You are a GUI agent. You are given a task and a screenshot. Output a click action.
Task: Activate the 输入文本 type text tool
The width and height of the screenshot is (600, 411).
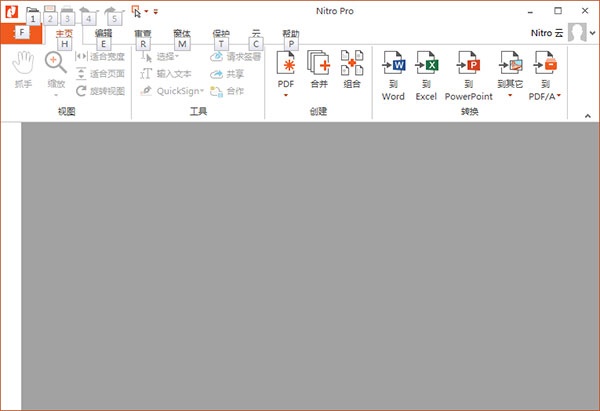pyautogui.click(x=166, y=73)
